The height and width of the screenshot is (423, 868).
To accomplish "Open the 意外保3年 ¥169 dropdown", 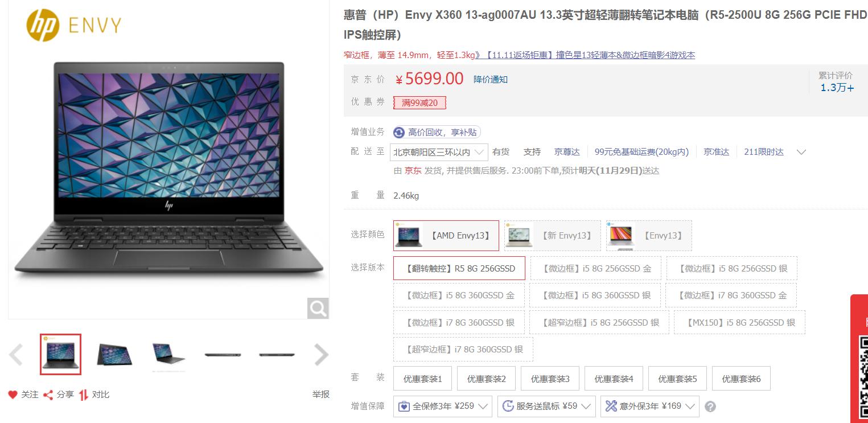I will coord(650,406).
